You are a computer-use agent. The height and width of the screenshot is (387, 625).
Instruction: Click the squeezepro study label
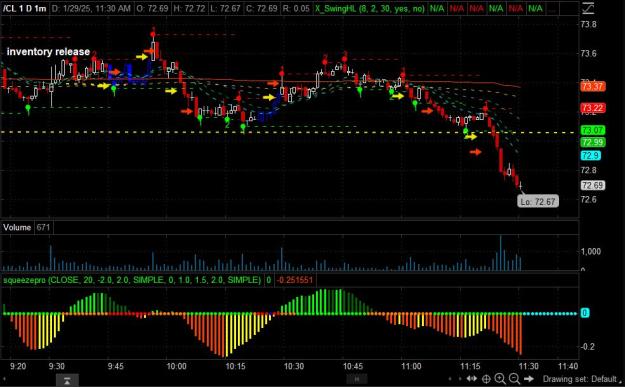pos(132,280)
